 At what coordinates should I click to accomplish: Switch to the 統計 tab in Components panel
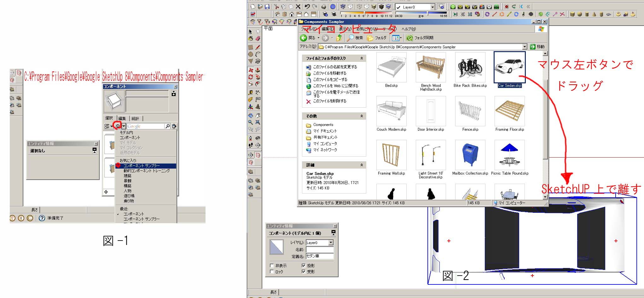(x=136, y=118)
